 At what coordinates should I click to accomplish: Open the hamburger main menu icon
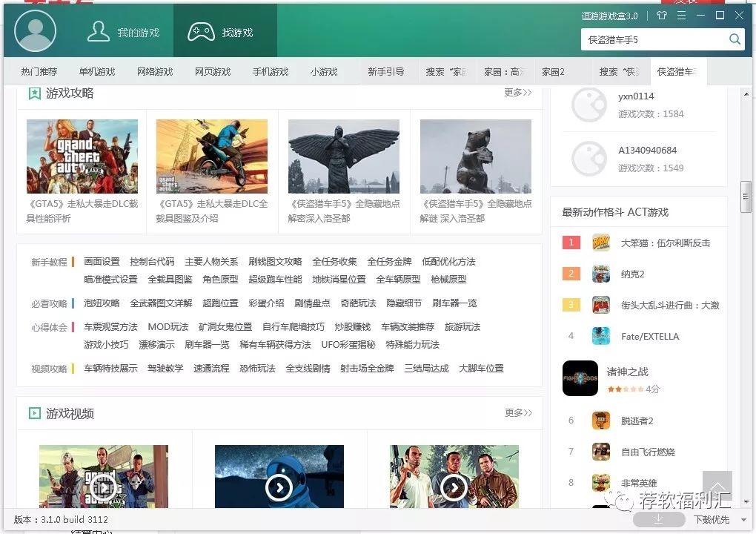(x=680, y=15)
